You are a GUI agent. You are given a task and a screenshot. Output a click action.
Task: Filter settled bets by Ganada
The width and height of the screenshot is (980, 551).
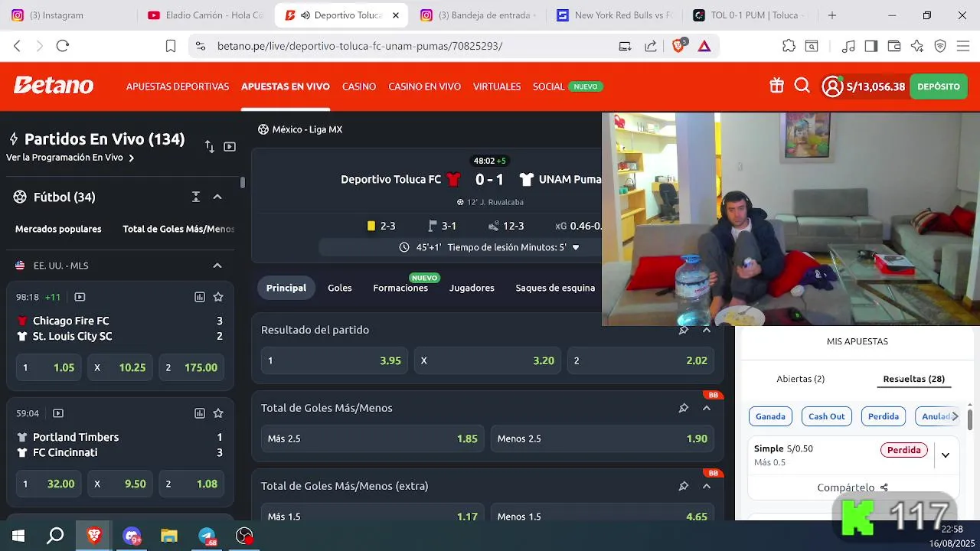point(770,416)
